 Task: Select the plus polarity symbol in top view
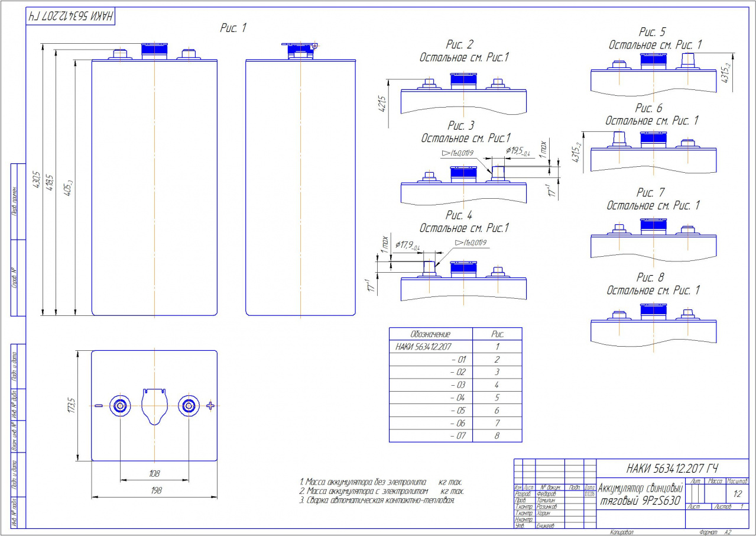210,405
